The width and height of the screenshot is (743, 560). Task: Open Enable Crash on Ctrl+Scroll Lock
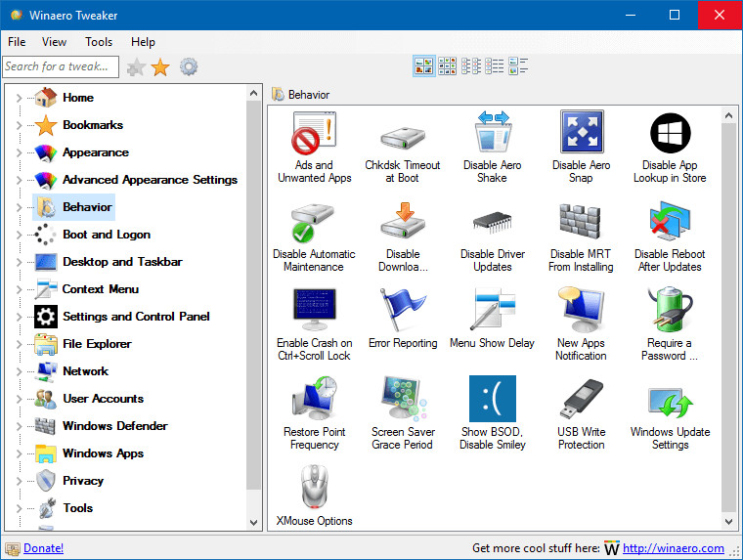pyautogui.click(x=314, y=325)
